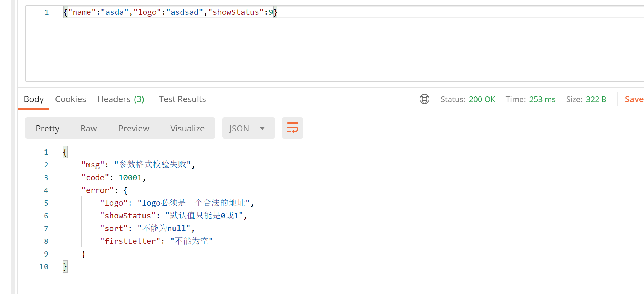Select the Visualize view mode
This screenshot has height=294, width=644.
[x=188, y=128]
